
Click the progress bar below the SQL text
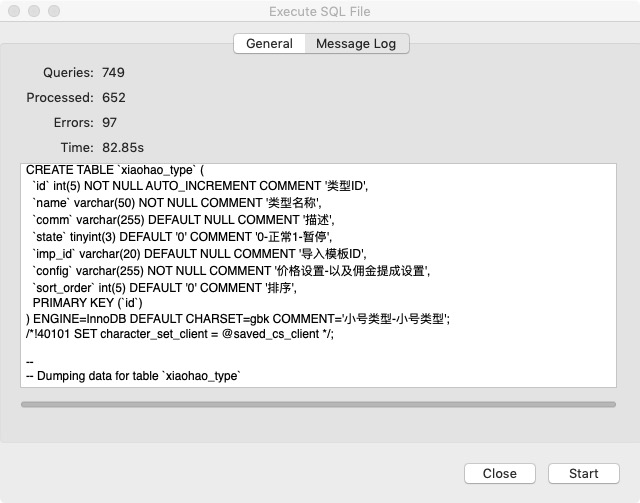[x=318, y=404]
